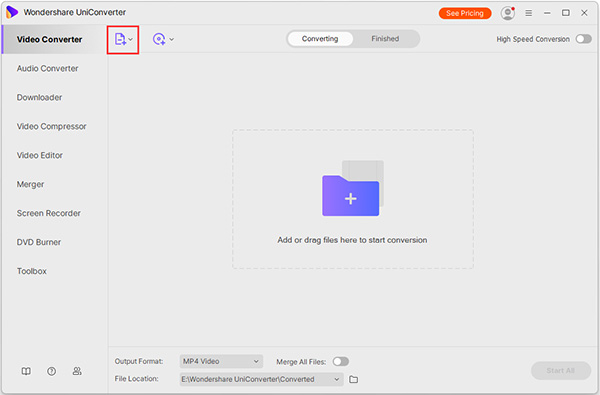Open the hamburger menu icon
600x395 pixels.
(528, 13)
